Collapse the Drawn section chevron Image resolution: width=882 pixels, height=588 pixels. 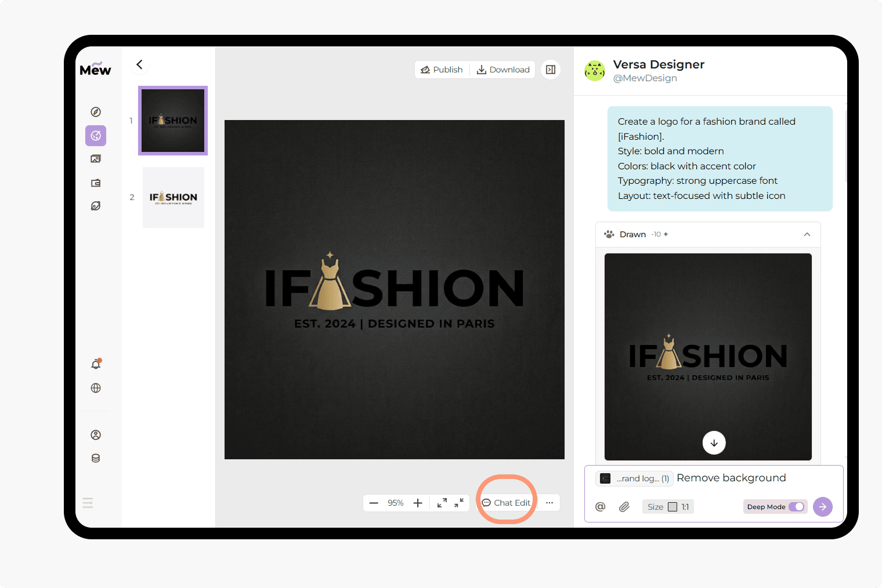(807, 234)
